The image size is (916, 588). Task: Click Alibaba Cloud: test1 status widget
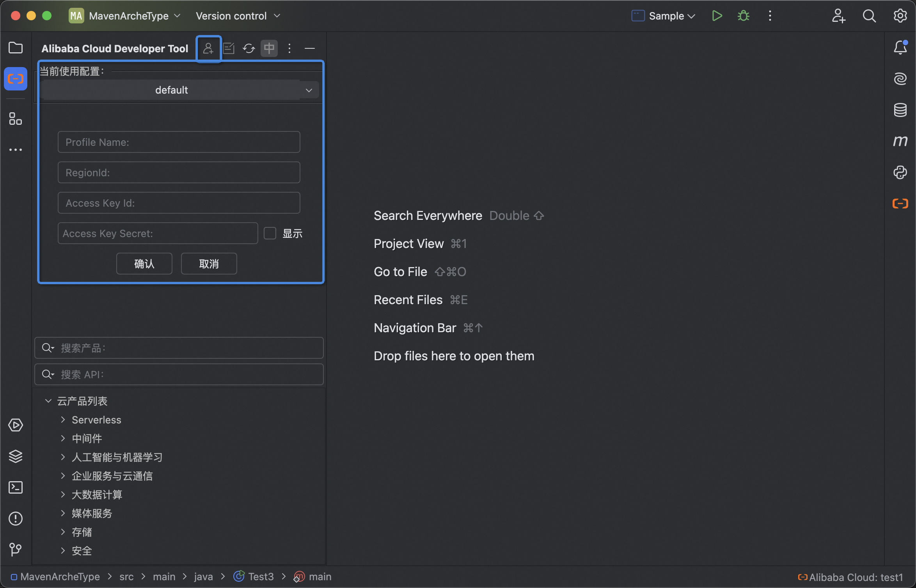point(851,577)
